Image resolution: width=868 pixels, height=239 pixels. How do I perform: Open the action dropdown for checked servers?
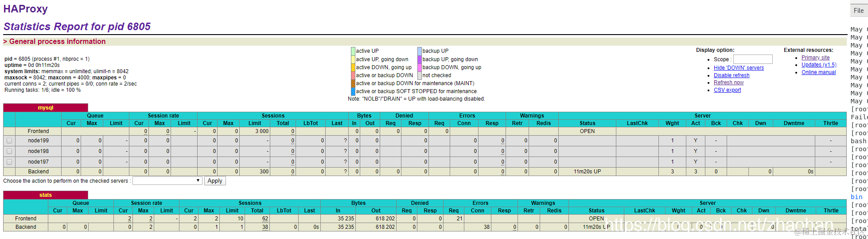pyautogui.click(x=167, y=181)
